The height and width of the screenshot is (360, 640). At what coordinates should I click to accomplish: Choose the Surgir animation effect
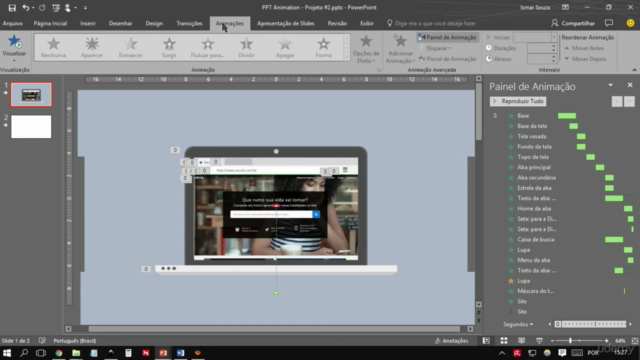tap(169, 48)
